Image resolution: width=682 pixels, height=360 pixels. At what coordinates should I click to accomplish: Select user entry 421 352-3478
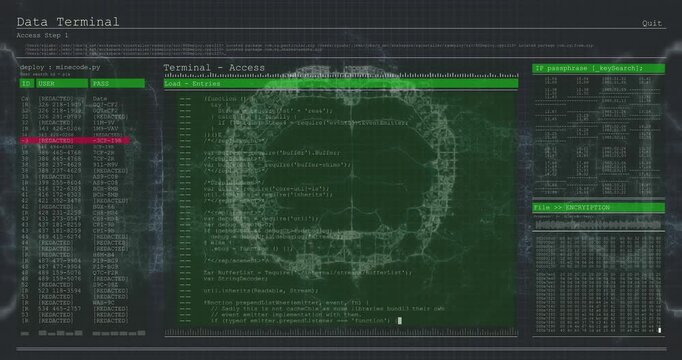pos(60,201)
